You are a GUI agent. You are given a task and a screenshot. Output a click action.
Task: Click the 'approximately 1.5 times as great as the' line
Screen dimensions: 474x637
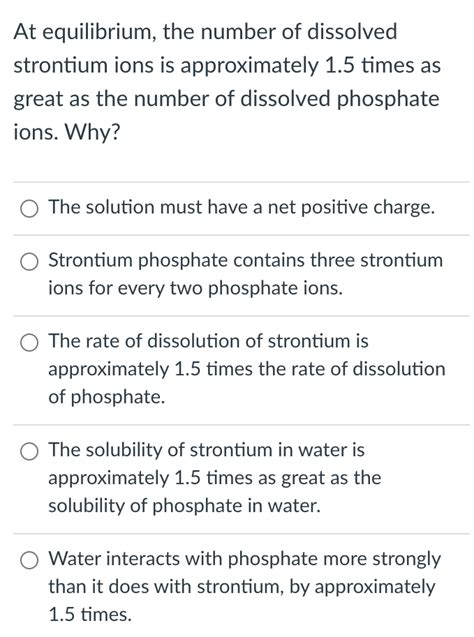[215, 478]
